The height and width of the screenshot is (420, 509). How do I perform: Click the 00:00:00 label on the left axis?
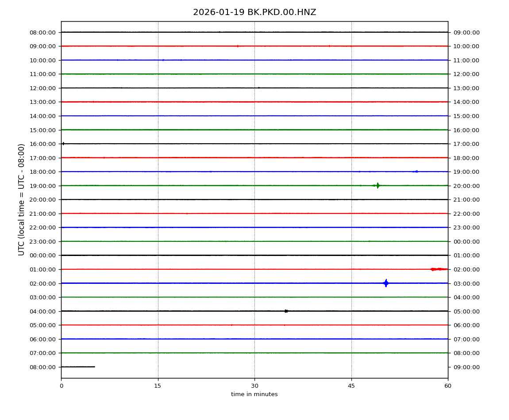(43, 256)
